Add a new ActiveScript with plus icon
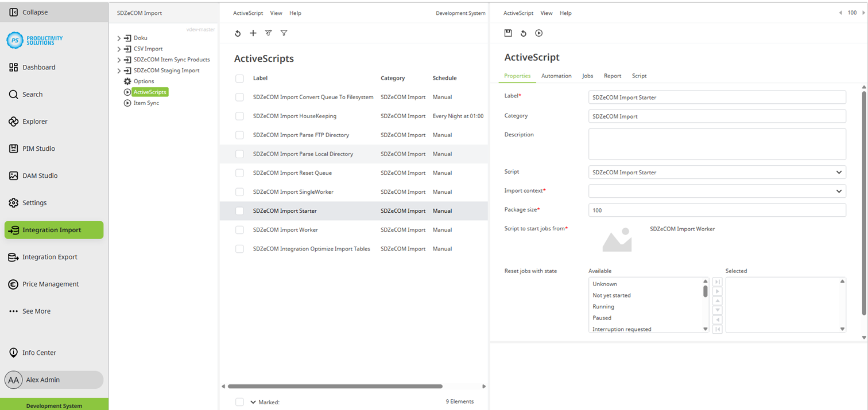Viewport: 868px width, 410px height. [253, 33]
